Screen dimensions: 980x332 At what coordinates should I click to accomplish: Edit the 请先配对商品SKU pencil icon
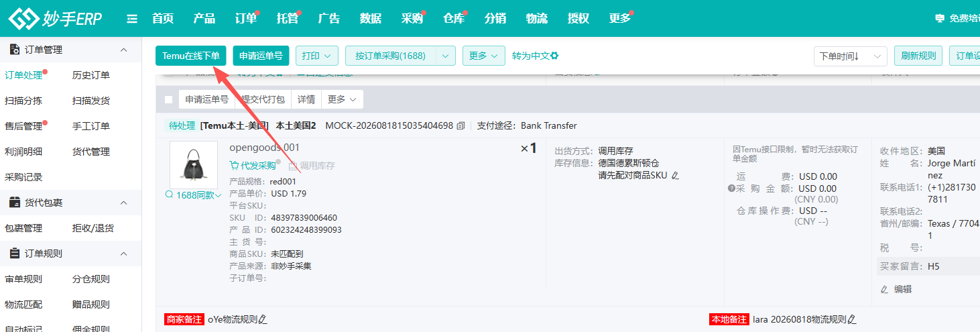click(x=675, y=176)
